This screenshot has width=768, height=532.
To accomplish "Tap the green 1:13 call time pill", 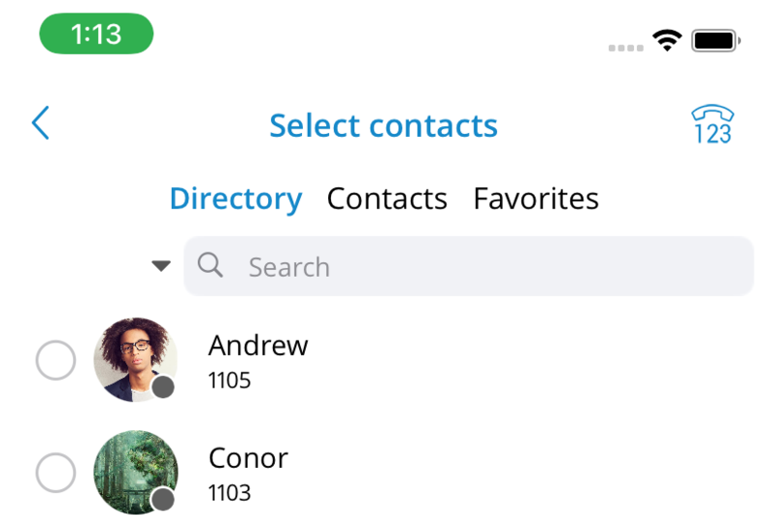I will (96, 34).
